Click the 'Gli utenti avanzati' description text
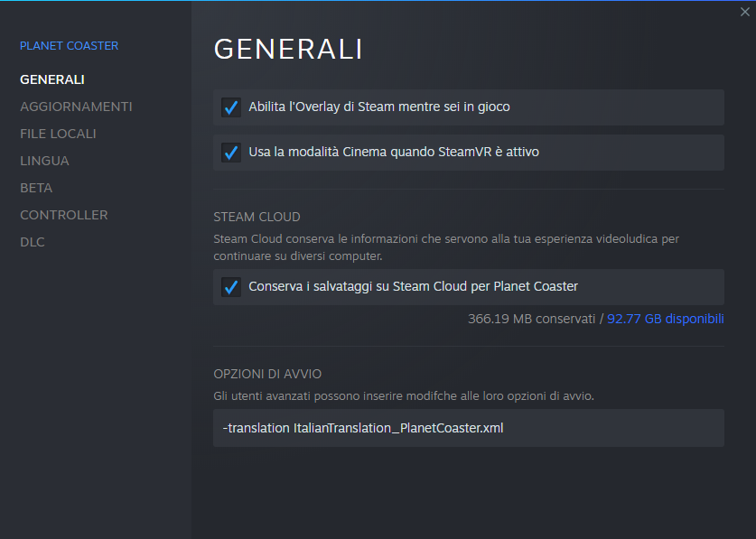Image resolution: width=756 pixels, height=539 pixels. (404, 395)
